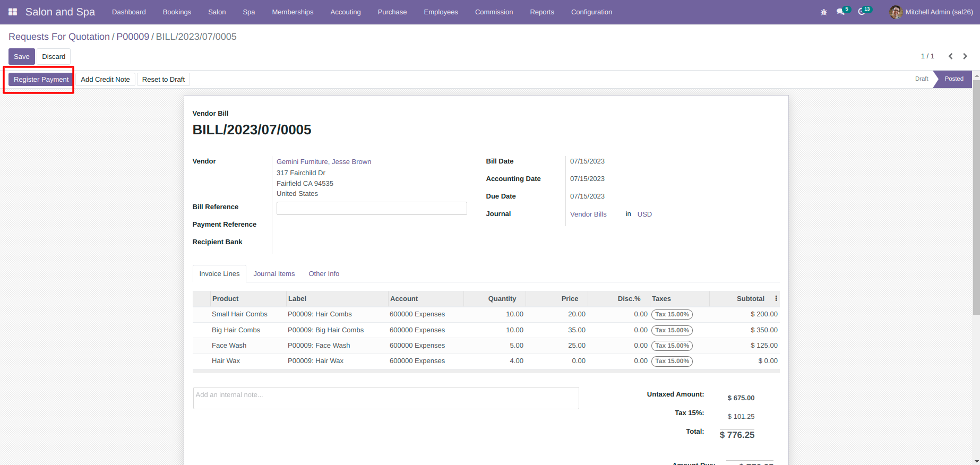Image resolution: width=980 pixels, height=465 pixels.
Task: Click the Register Payment button
Action: point(41,80)
